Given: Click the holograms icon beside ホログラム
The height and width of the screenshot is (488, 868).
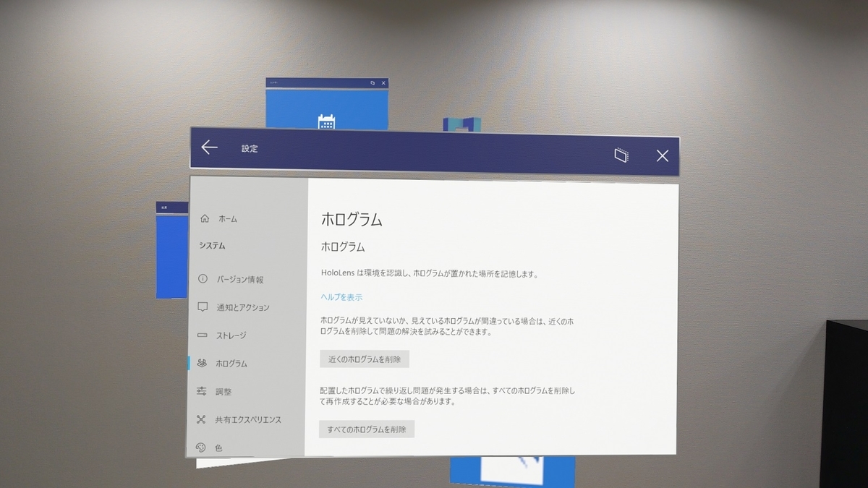Looking at the screenshot, I should click(x=202, y=363).
